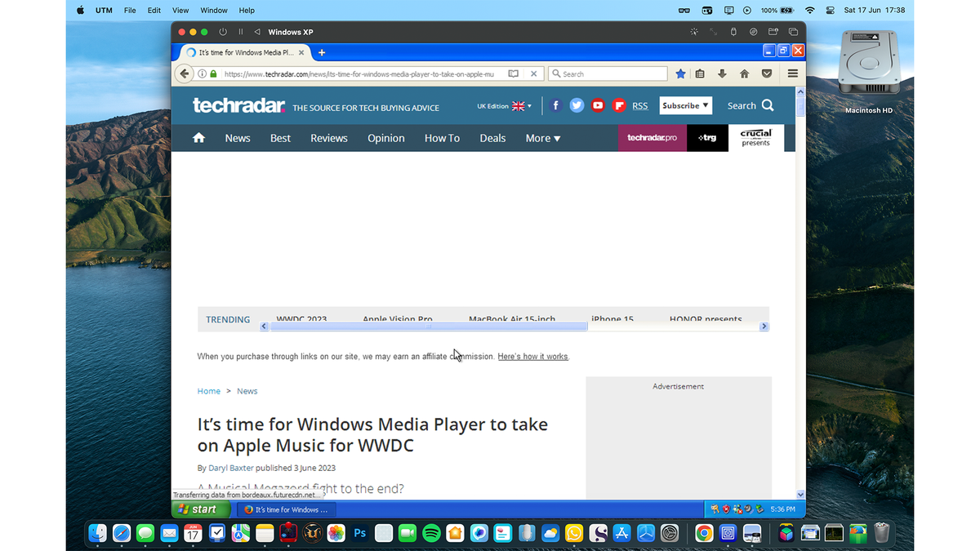Click the Windows XP Start button
Screen dimensions: 980x551
point(198,509)
